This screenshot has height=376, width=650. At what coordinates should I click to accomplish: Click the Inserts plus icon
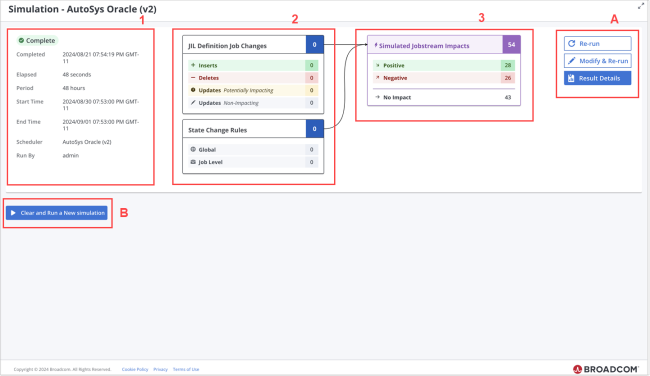(x=193, y=65)
